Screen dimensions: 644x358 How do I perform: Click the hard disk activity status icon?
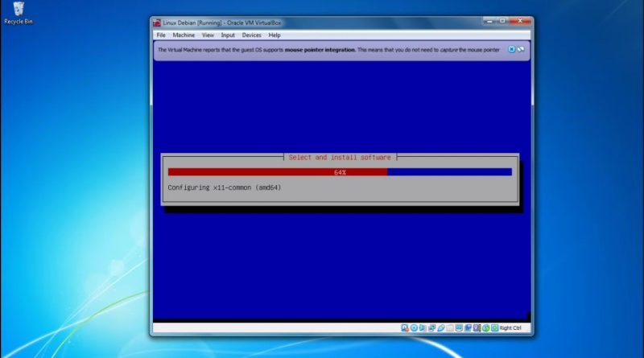pos(405,327)
